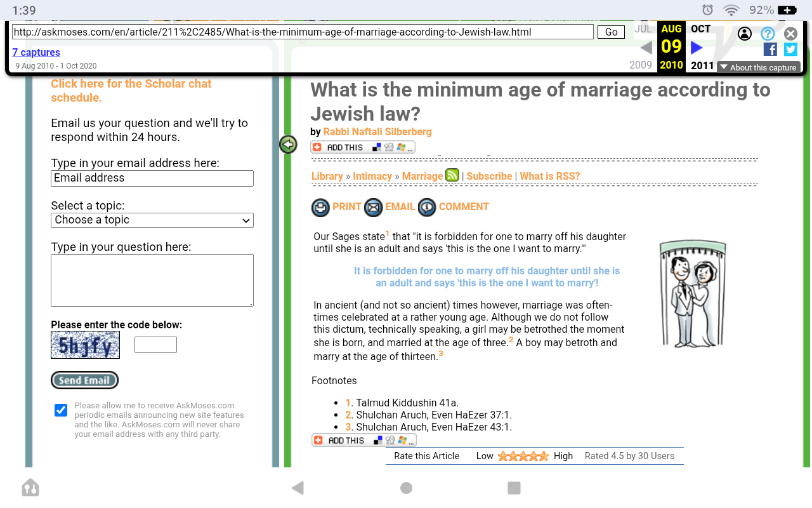Click the Wayback URL input field
812x508 pixels.
click(303, 32)
